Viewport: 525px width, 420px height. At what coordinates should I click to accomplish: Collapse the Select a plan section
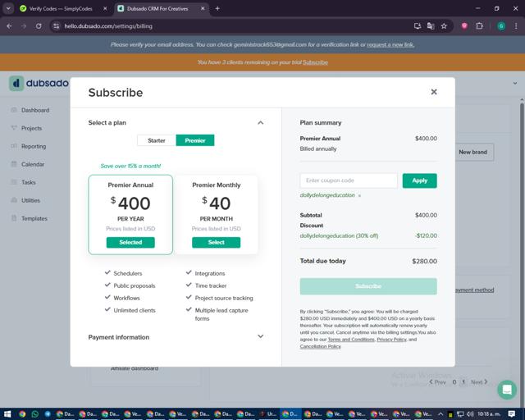[x=260, y=123]
